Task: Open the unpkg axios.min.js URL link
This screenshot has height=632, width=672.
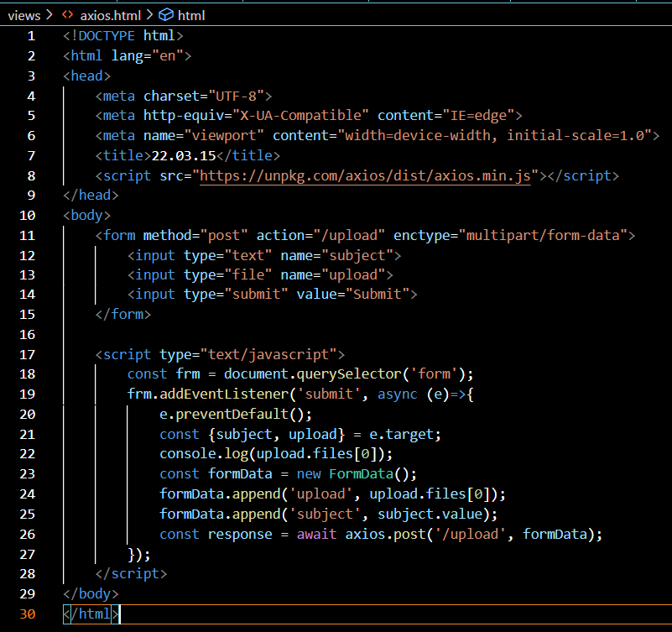Action: pyautogui.click(x=365, y=175)
